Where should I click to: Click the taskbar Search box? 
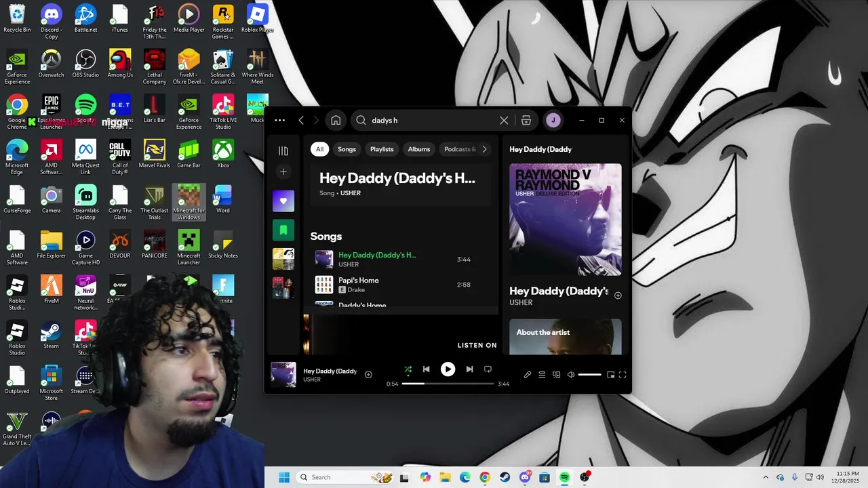pyautogui.click(x=344, y=477)
